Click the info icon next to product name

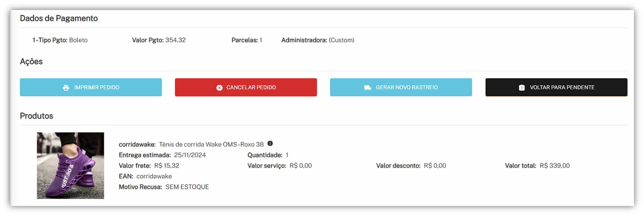point(270,143)
